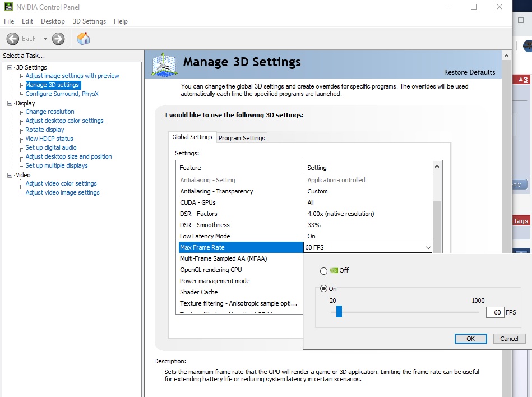Open the 3D Settings menu
This screenshot has width=532, height=397.
[89, 21]
